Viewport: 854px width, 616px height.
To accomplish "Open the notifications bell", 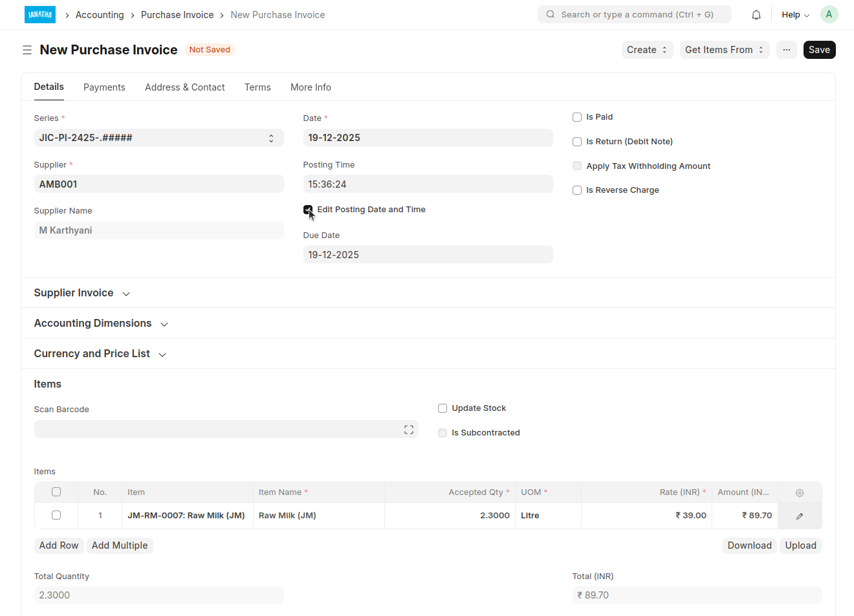I will pos(756,15).
